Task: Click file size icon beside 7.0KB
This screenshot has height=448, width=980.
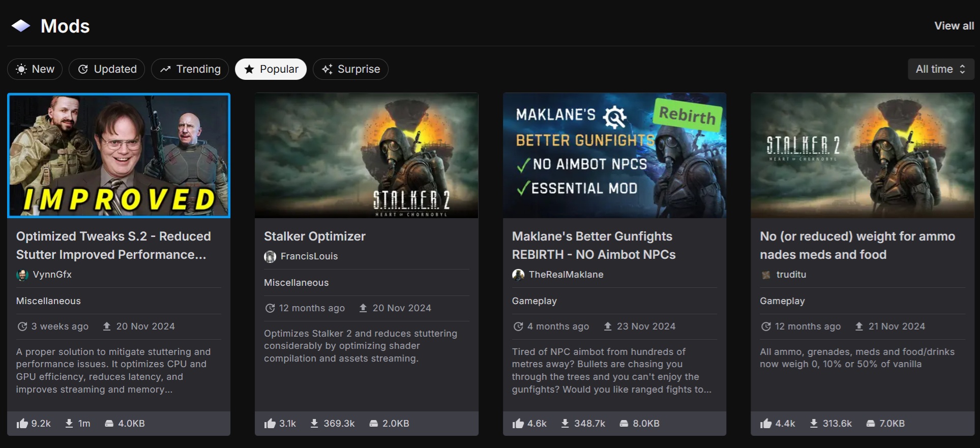Action: 870,423
